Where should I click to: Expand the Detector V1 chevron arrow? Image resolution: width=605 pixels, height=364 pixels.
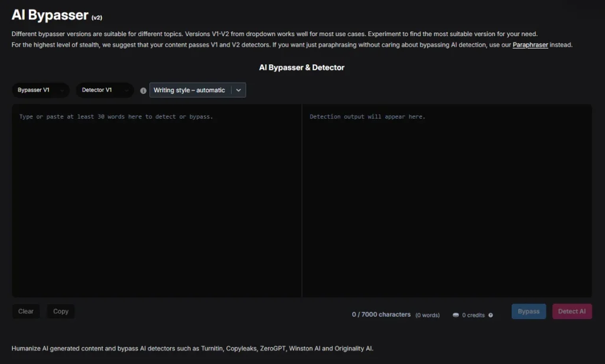[x=125, y=90]
